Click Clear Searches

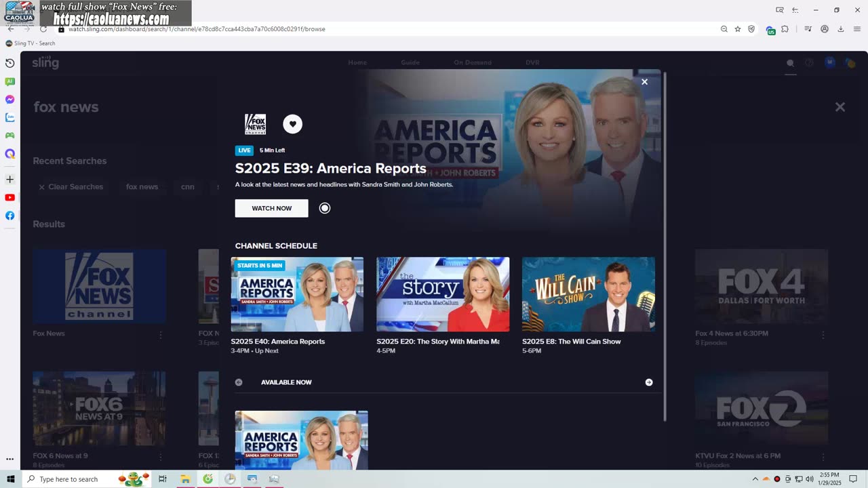71,187
